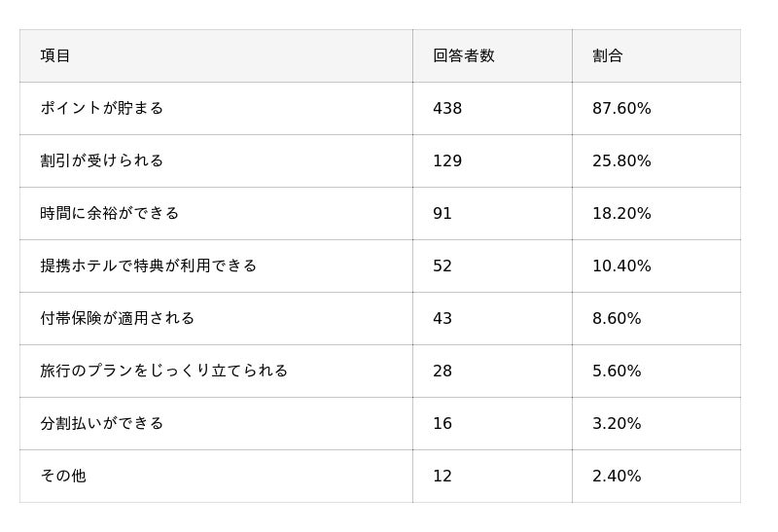
Task: Click the 割合 column header
Action: tap(608, 56)
